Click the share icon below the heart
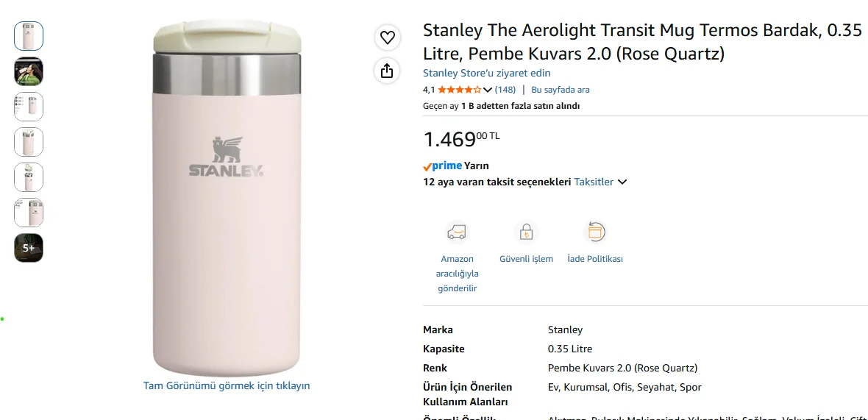 [x=387, y=71]
